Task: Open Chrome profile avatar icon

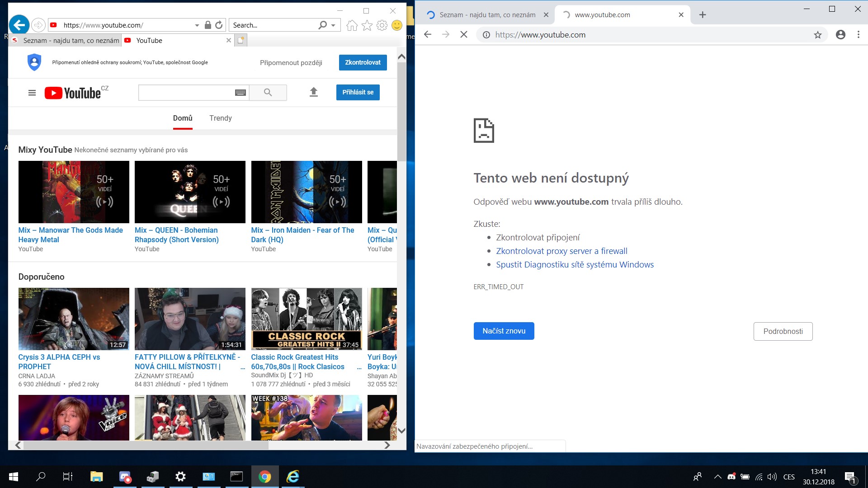Action: tap(840, 35)
